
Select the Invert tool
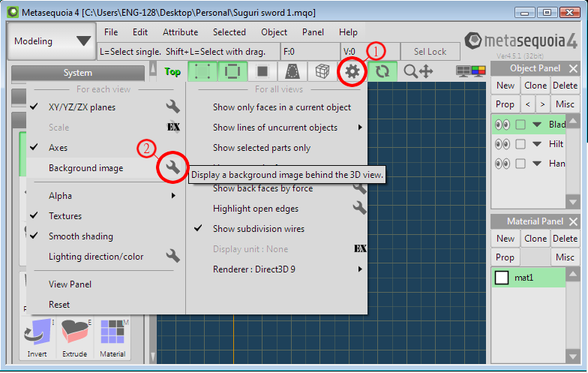[37, 338]
